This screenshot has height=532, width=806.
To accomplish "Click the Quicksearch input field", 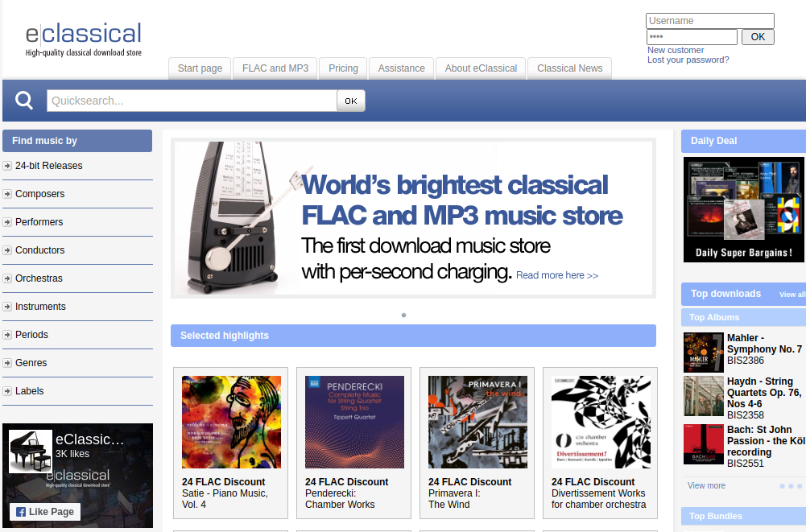I will (x=192, y=101).
